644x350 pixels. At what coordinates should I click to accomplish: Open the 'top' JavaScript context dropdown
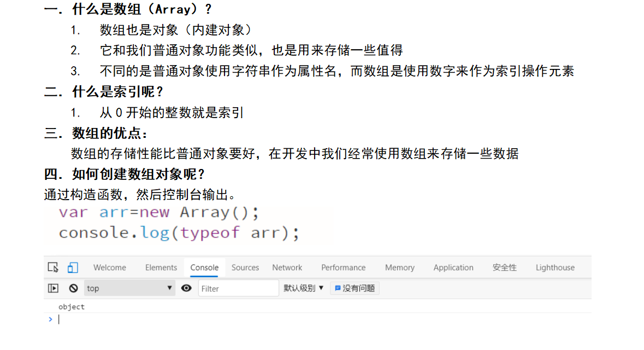coord(129,288)
